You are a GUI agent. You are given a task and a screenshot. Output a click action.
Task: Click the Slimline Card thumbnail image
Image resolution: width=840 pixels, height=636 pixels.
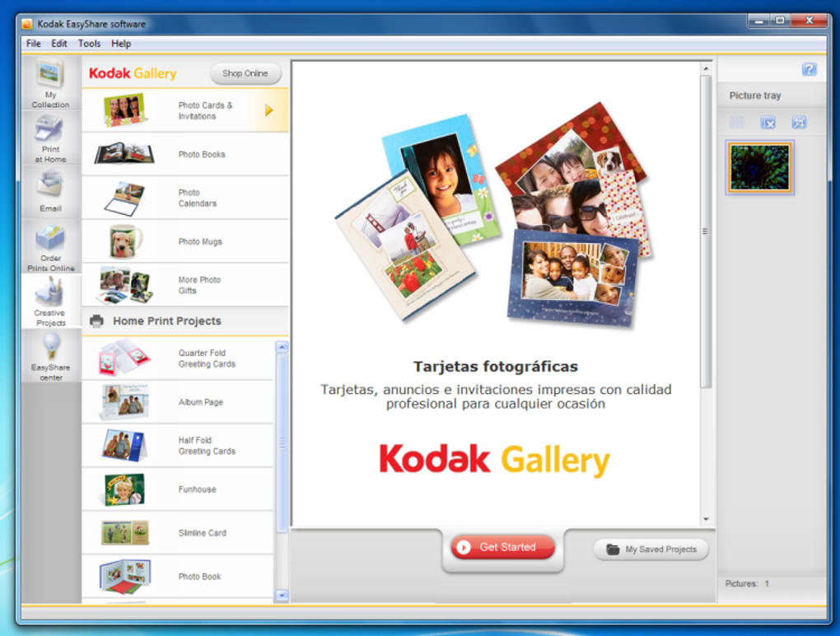125,532
